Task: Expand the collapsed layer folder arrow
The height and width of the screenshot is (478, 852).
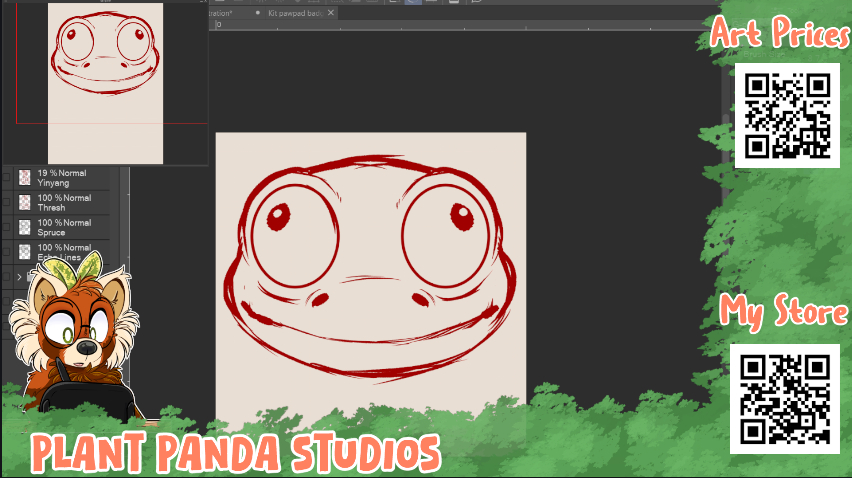Action: coord(19,276)
